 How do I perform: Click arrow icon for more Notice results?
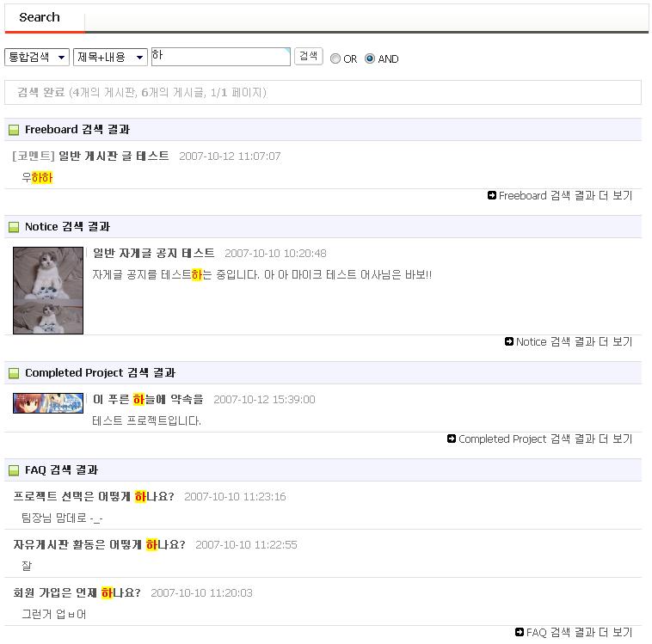pos(509,341)
